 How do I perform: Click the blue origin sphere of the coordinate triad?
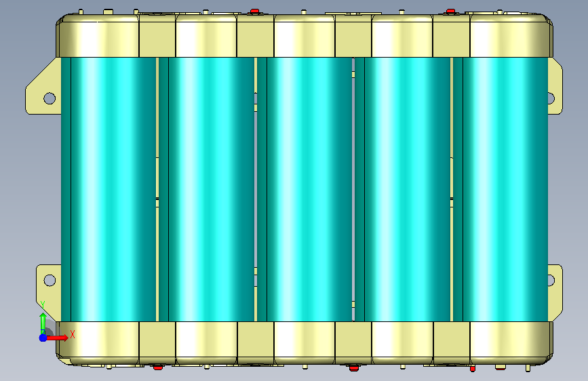click(43, 338)
